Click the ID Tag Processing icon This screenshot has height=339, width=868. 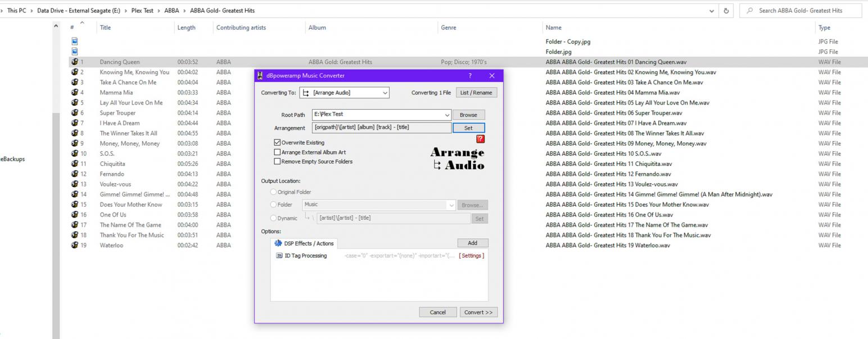click(279, 256)
